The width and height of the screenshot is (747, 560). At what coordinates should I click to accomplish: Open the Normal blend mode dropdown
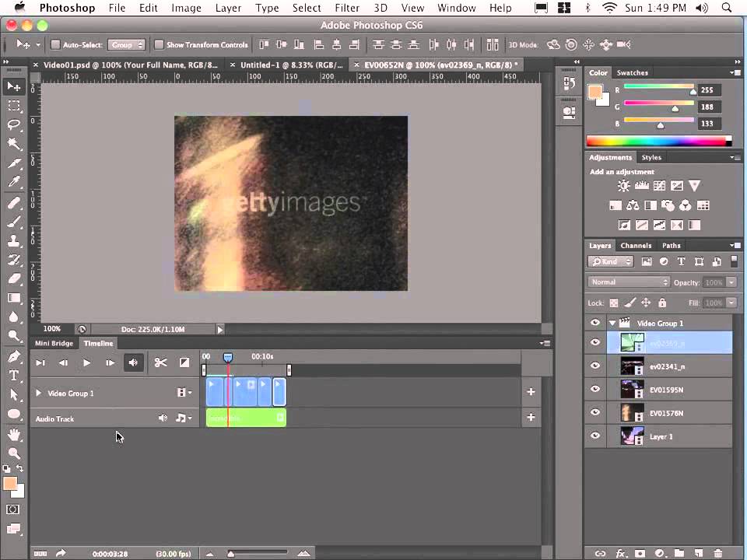point(629,282)
